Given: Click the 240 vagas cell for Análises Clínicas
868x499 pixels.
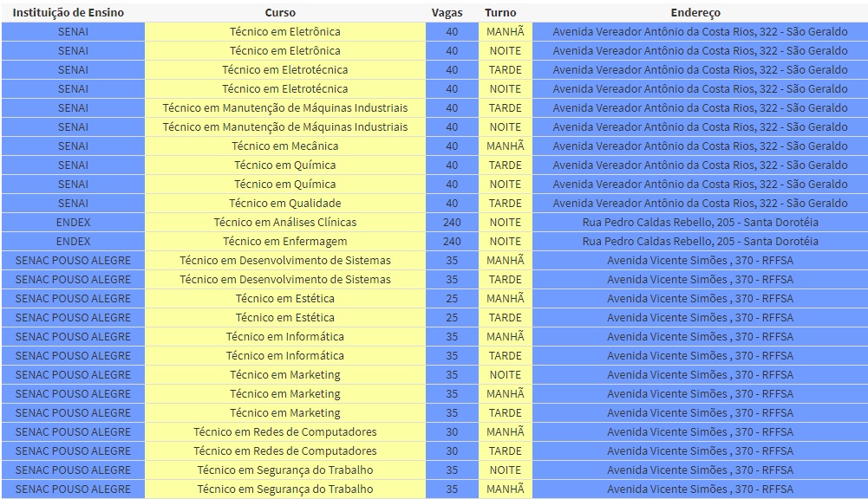Looking at the screenshot, I should [x=452, y=222].
